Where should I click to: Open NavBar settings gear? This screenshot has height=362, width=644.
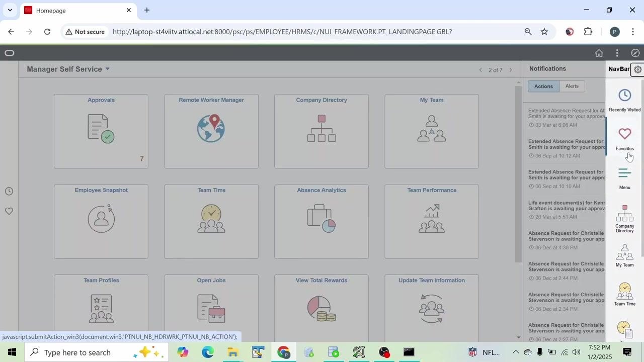[637, 69]
